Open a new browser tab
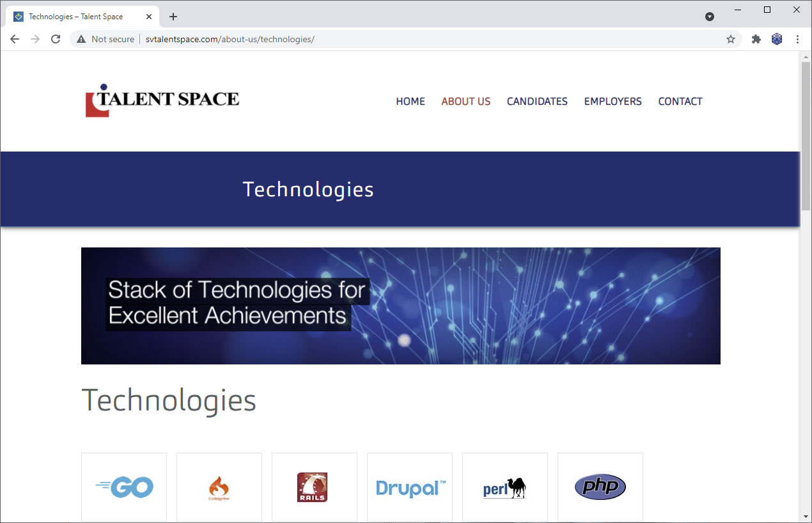 [x=173, y=17]
